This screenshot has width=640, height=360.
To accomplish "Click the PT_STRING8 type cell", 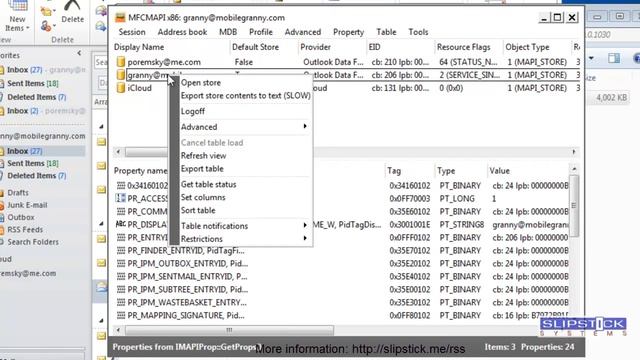I will click(462, 224).
